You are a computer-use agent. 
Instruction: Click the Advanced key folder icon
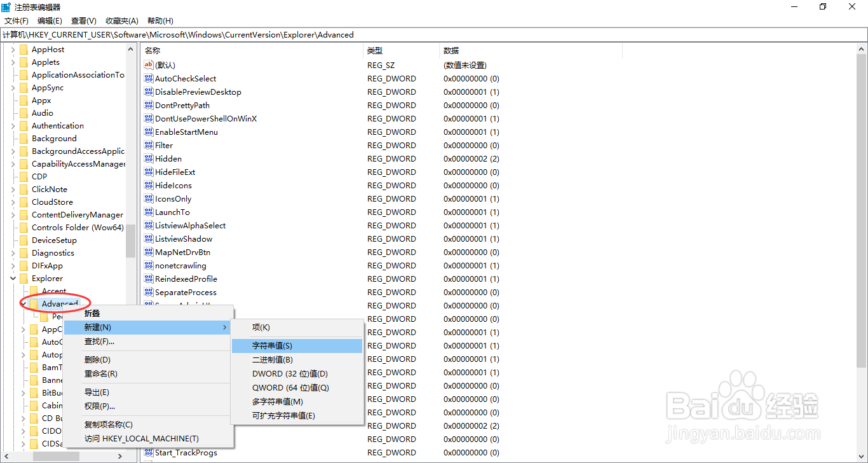coord(35,303)
